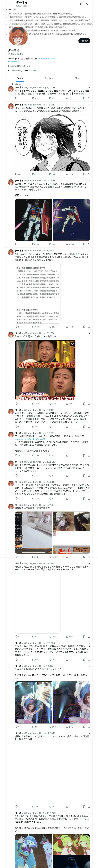Screen dimensions: 98x868
Task: Open more menu on Jun 18, 2025 post
Action: (89, 181)
